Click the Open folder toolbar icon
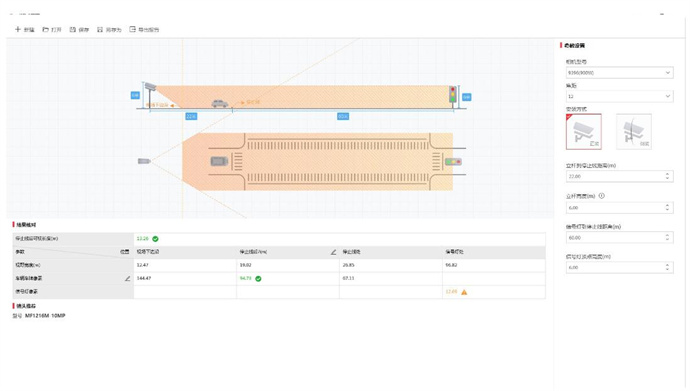The width and height of the screenshot is (690, 391). [x=45, y=29]
